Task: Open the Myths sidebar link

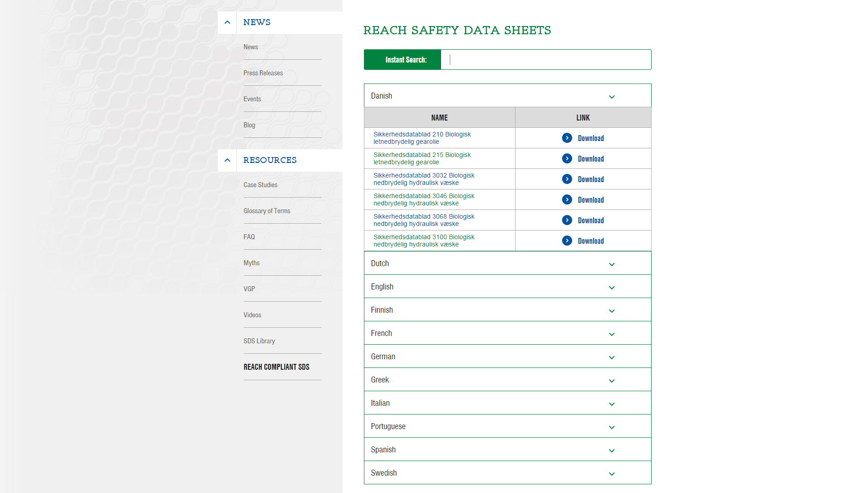Action: pos(251,263)
